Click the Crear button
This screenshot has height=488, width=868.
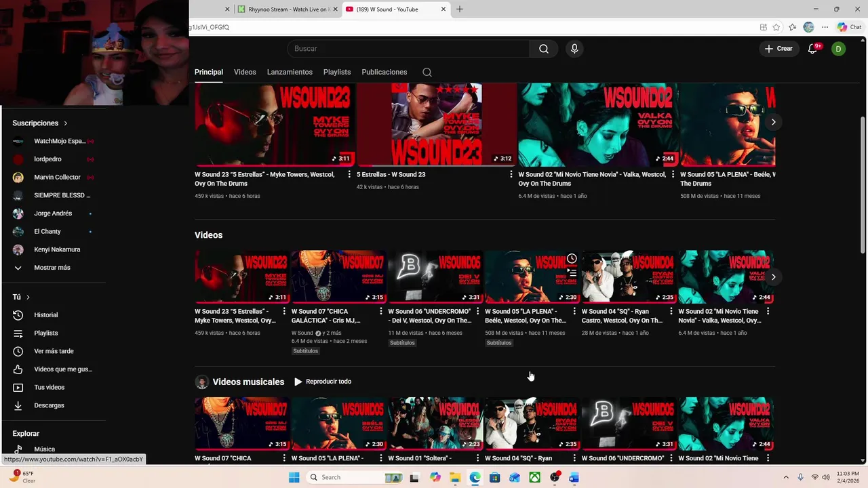[778, 49]
